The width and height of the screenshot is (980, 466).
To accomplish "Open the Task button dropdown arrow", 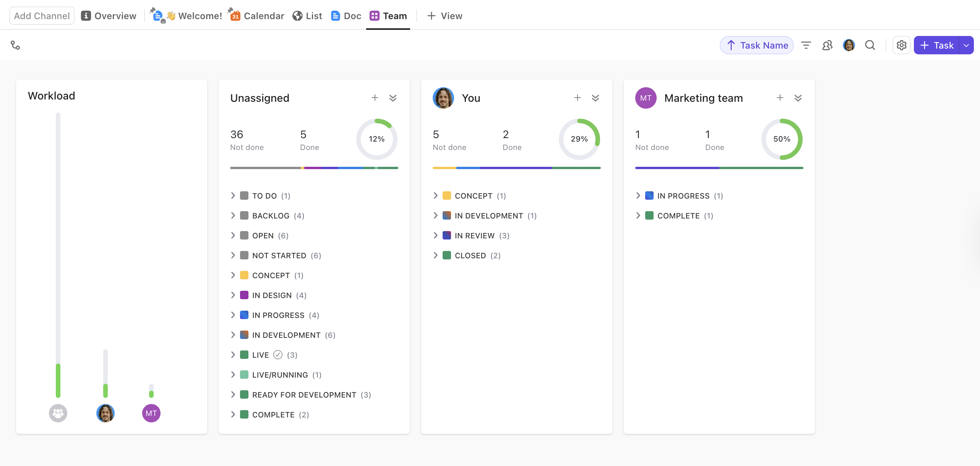I will (967, 45).
